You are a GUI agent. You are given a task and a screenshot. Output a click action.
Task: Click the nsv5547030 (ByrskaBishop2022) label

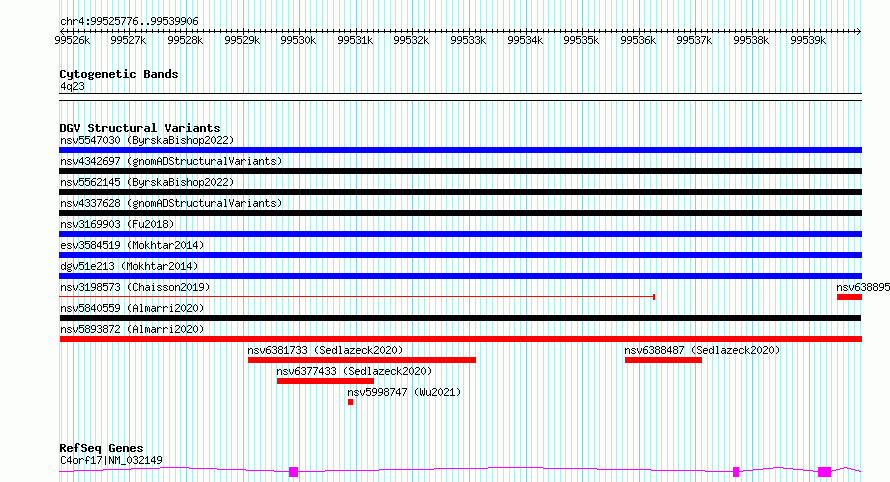[x=147, y=140]
